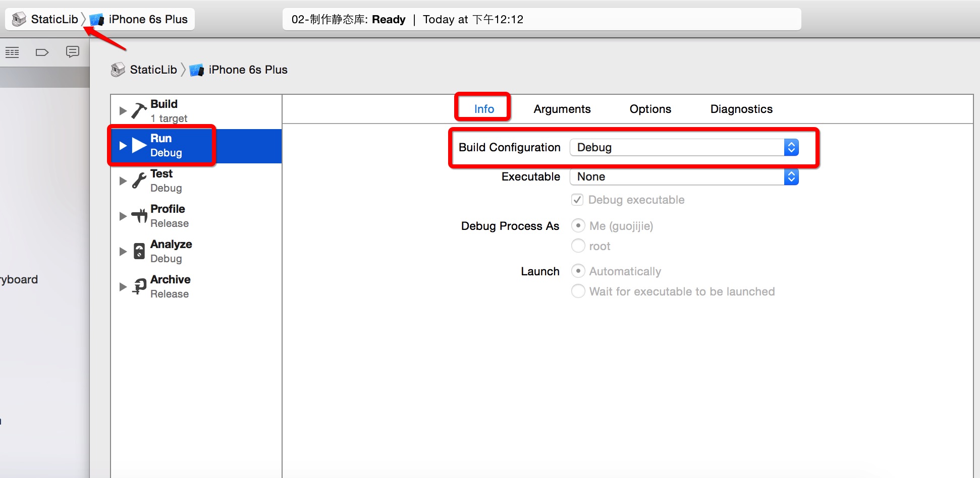The image size is (980, 478).
Task: Expand the Run action disclosure triangle
Action: tap(123, 146)
